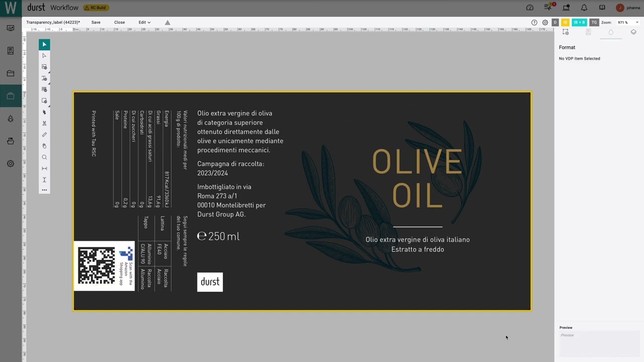Toggle the D view mode button
The height and width of the screenshot is (362, 644).
pyautogui.click(x=555, y=23)
